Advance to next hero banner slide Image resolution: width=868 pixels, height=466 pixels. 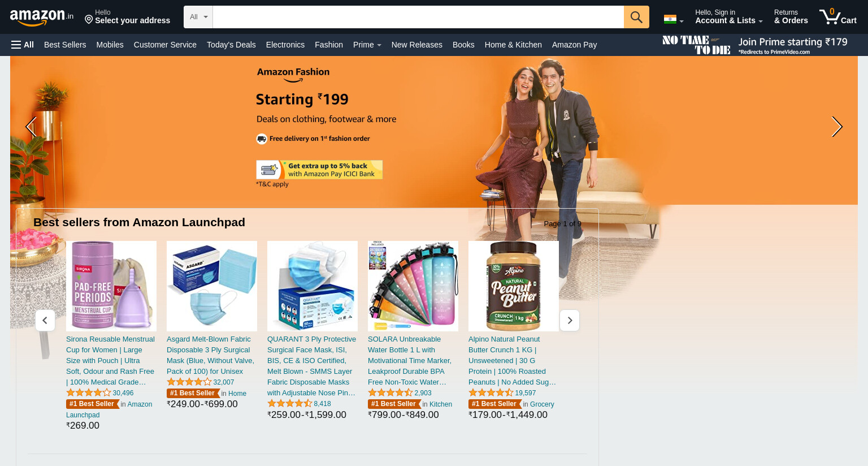pos(837,127)
